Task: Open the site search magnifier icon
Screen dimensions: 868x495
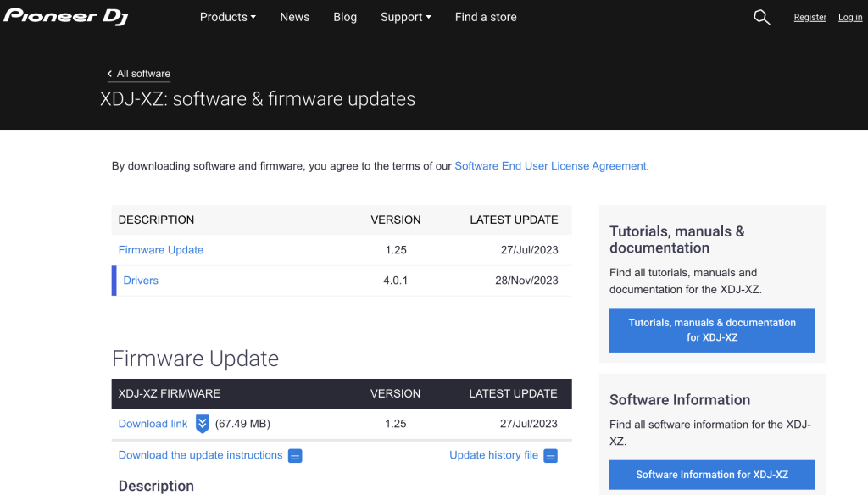Action: [761, 17]
